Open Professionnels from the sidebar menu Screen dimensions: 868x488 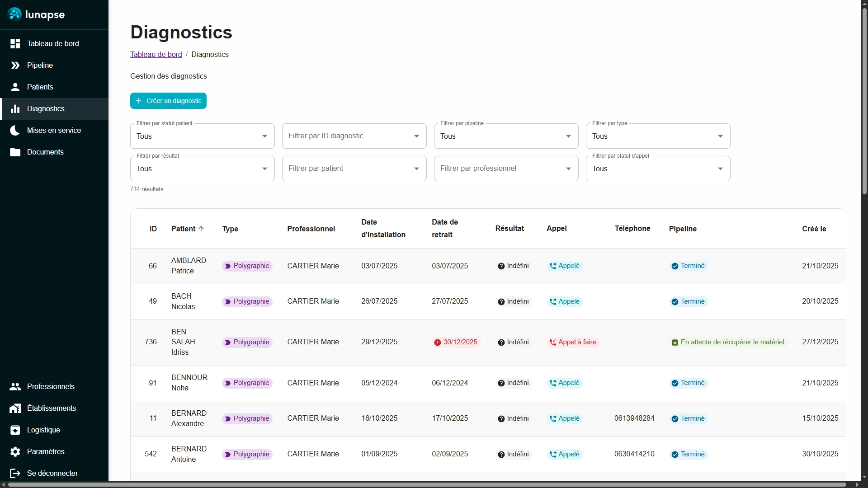point(51,387)
